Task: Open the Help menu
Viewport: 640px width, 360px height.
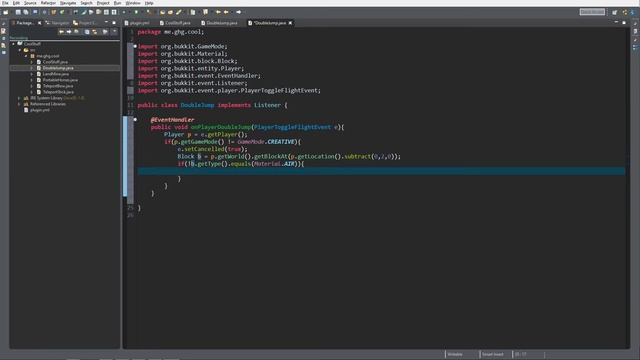Action: pyautogui.click(x=149, y=3)
